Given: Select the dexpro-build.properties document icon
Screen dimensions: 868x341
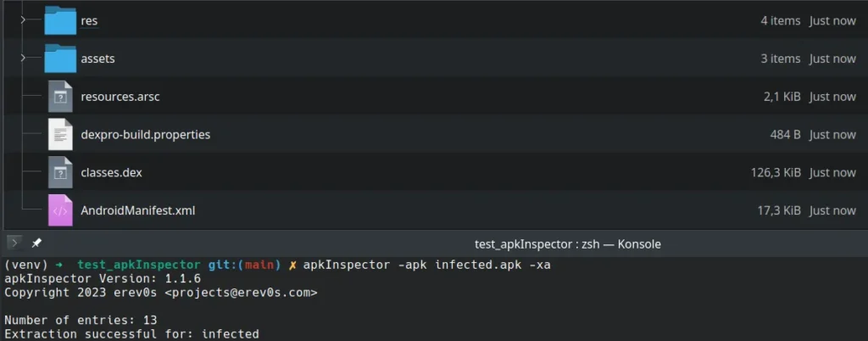Looking at the screenshot, I should [60, 134].
